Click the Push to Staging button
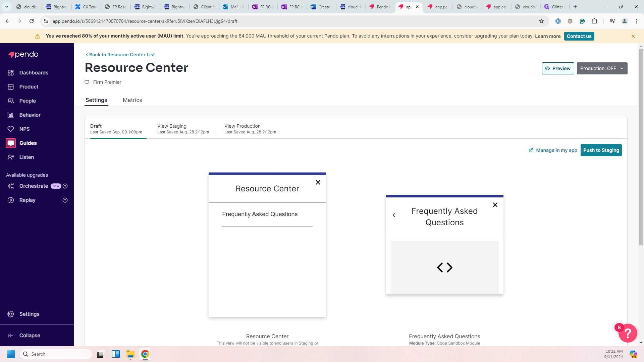 601,150
